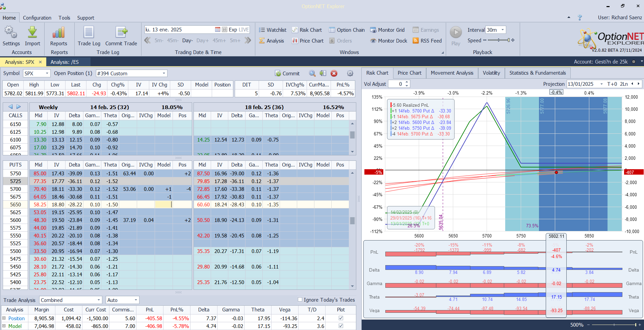
Task: Collapse the ribbon with the up arrow
Action: tap(569, 17)
